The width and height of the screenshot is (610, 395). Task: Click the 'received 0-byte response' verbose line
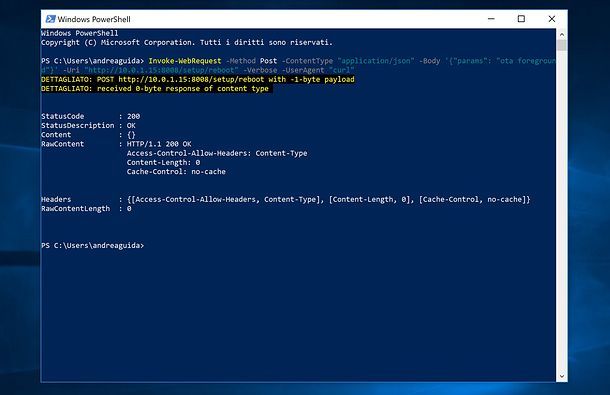155,89
